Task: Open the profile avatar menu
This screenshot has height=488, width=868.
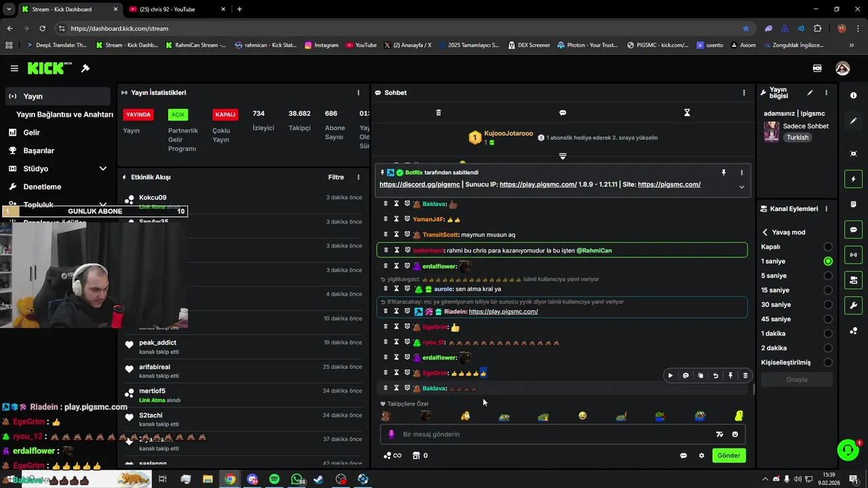Action: 842,68
